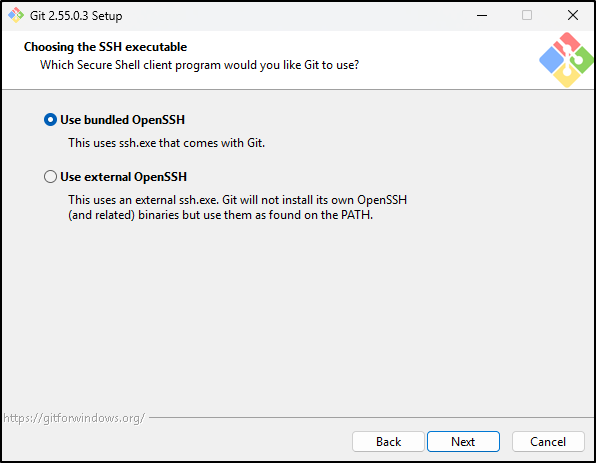The image size is (596, 463).
Task: Click the "Choosing the SSH executable" heading
Action: pyautogui.click(x=105, y=47)
